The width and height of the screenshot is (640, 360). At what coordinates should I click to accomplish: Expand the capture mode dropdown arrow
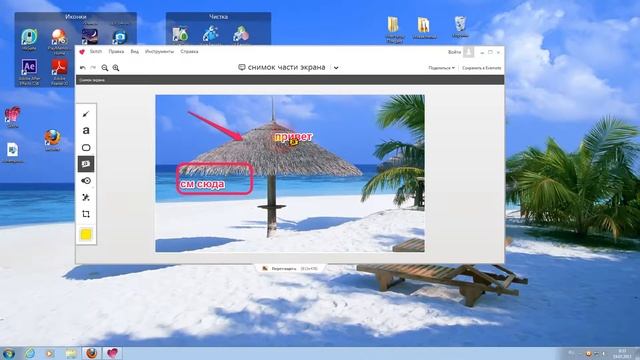pyautogui.click(x=336, y=68)
